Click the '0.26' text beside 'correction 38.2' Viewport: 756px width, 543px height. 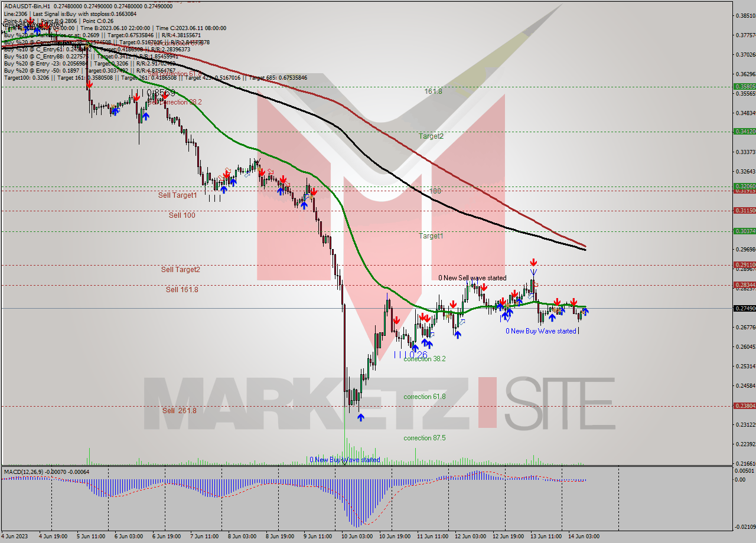(x=418, y=355)
